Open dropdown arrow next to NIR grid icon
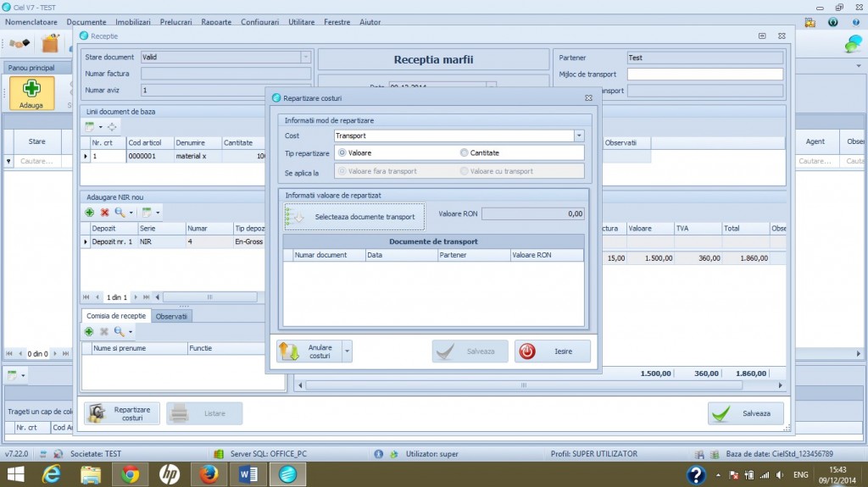Image resolution: width=868 pixels, height=487 pixels. click(x=158, y=213)
